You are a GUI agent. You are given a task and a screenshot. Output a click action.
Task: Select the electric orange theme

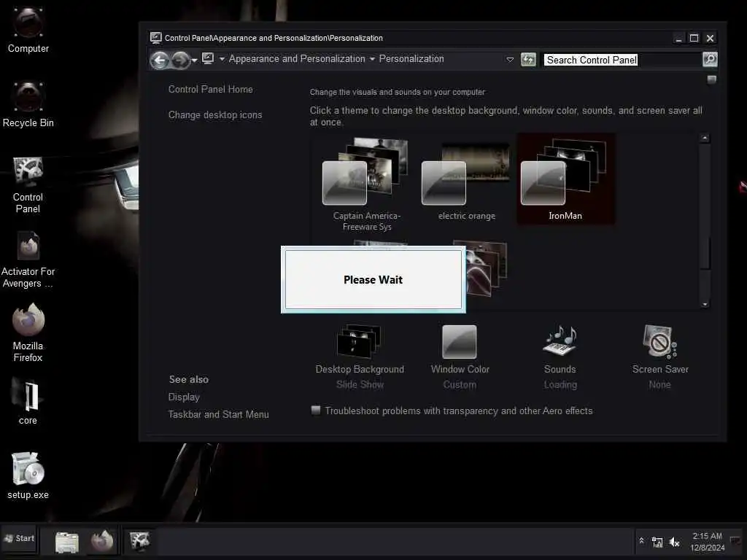(466, 181)
